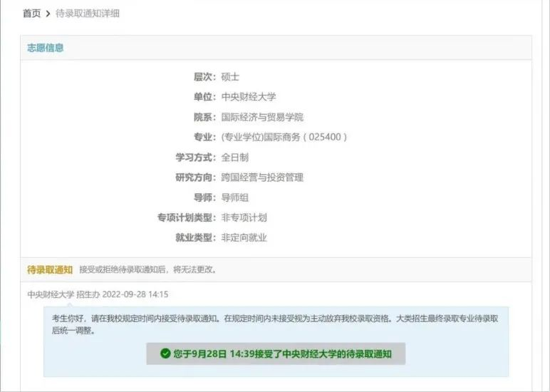
Task: Click the 层次 value 硕士
Action: point(232,77)
